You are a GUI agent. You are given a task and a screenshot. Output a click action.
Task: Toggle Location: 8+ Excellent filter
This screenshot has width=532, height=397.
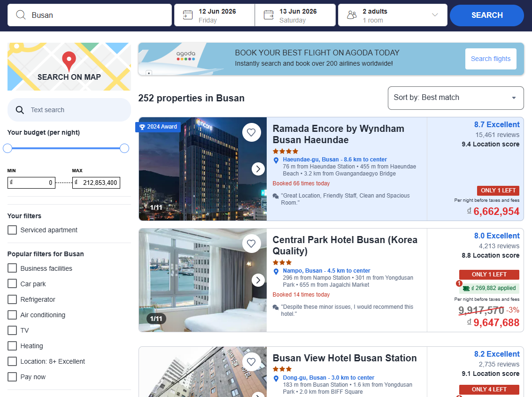point(12,361)
